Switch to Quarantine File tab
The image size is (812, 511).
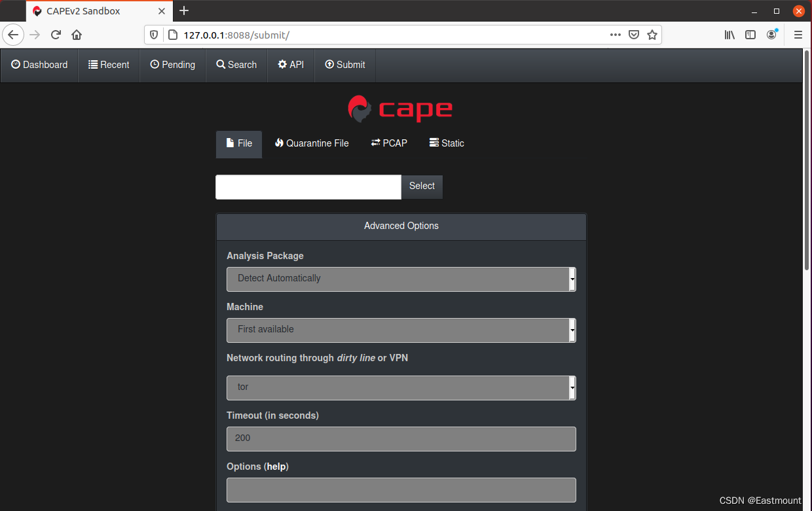point(312,143)
